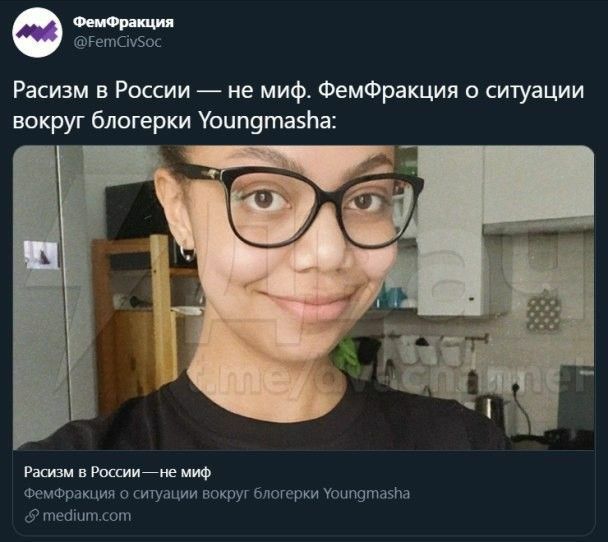
Task: Click the hoop earring in the photo
Action: pyautogui.click(x=186, y=252)
